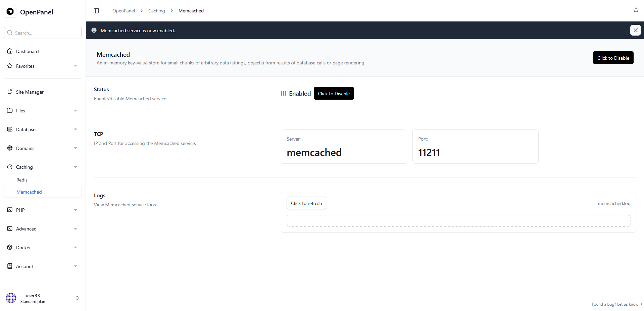
Task: Open the Found a bug link
Action: pyautogui.click(x=616, y=304)
